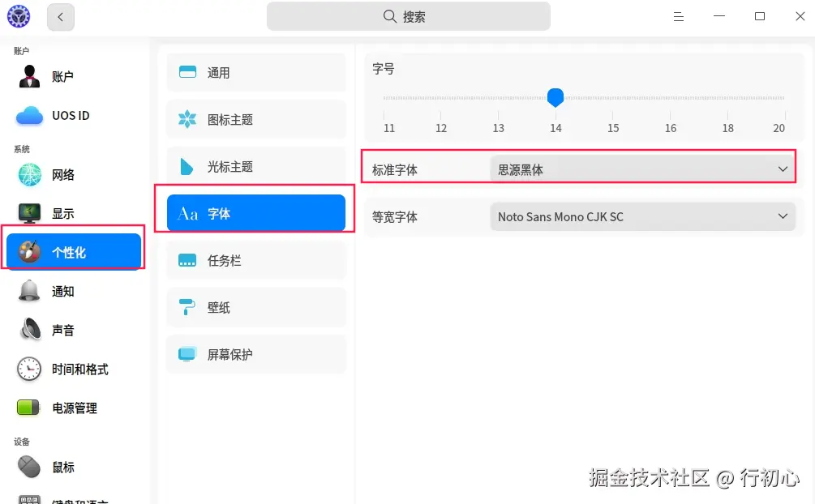The height and width of the screenshot is (504, 815).
Task: Click the Display monitor icon
Action: pos(30,213)
